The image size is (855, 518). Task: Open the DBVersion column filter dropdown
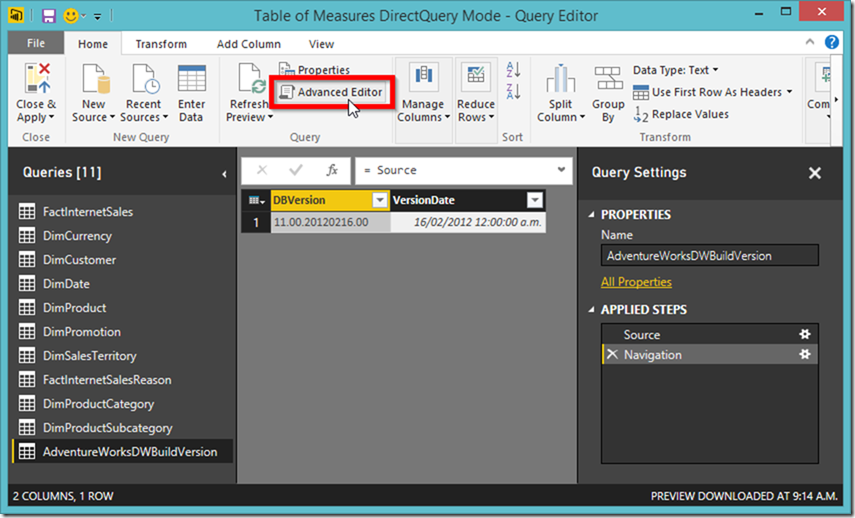380,201
